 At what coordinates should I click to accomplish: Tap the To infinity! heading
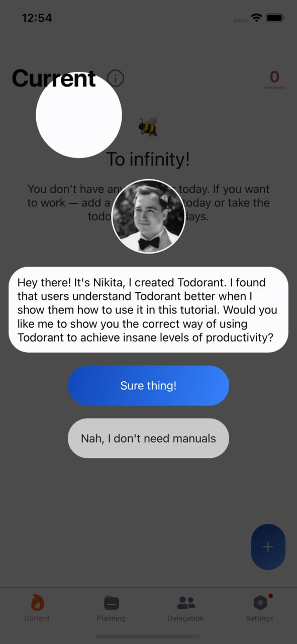pyautogui.click(x=148, y=159)
